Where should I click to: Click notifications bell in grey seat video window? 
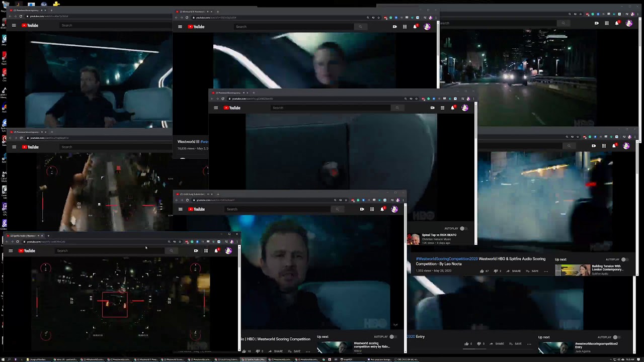click(453, 108)
